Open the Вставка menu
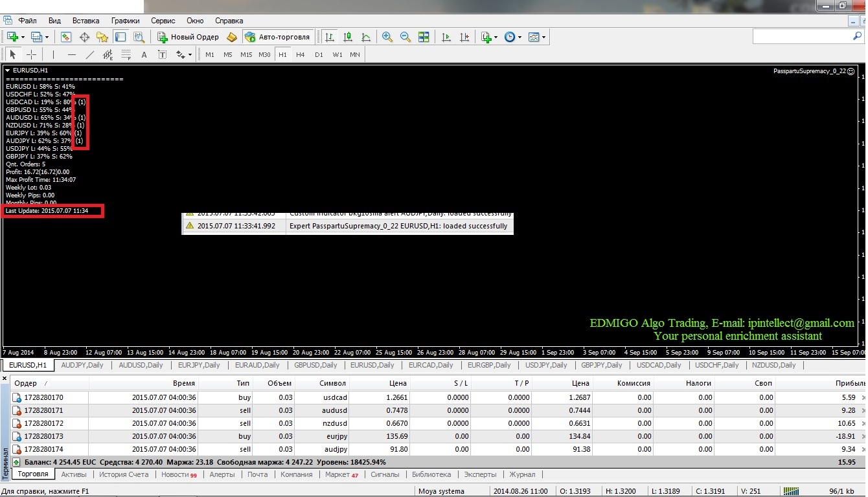 pyautogui.click(x=86, y=21)
